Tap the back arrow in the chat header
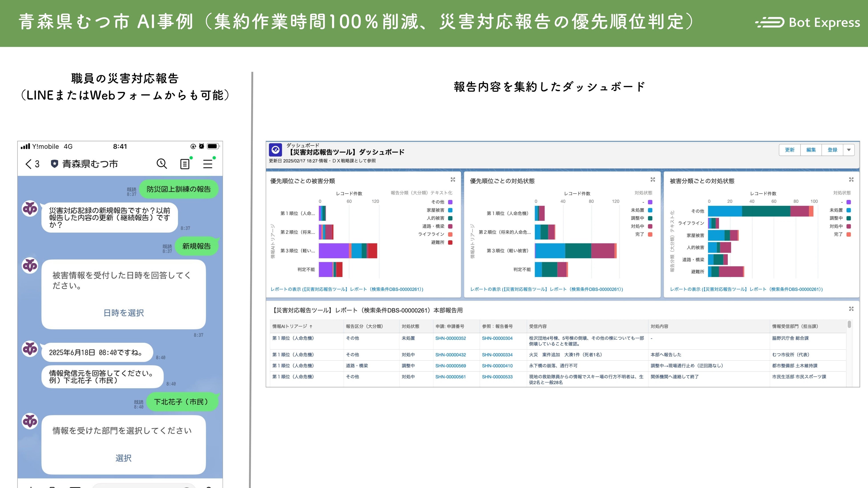 pyautogui.click(x=29, y=164)
